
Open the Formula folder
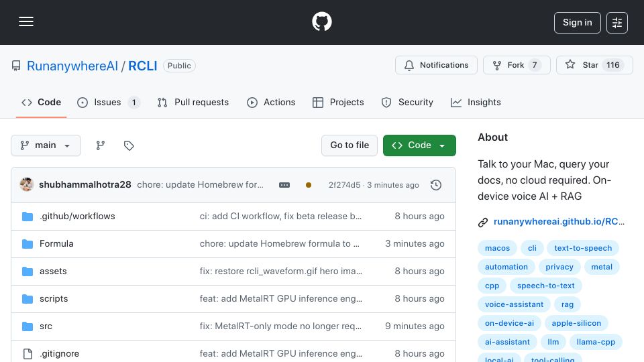[56, 244]
